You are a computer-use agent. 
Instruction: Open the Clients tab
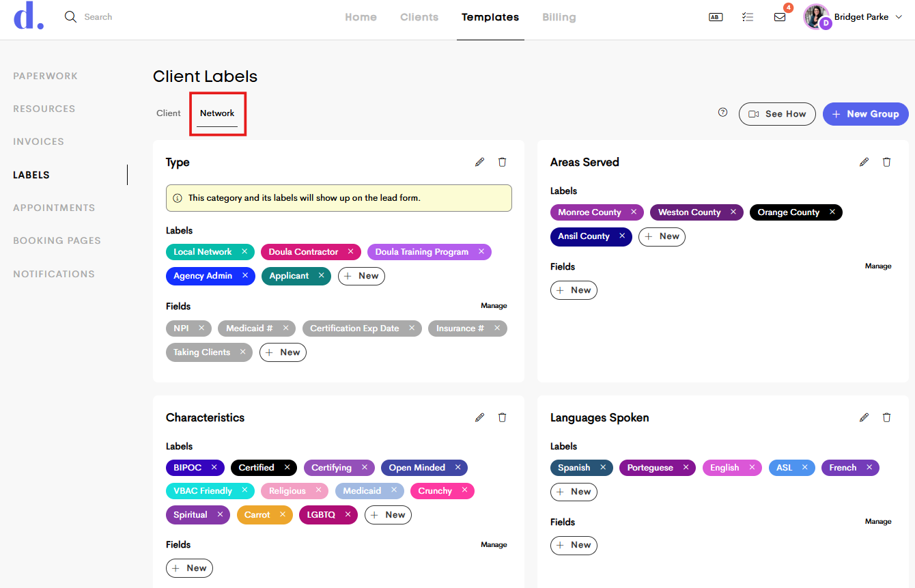pos(419,17)
